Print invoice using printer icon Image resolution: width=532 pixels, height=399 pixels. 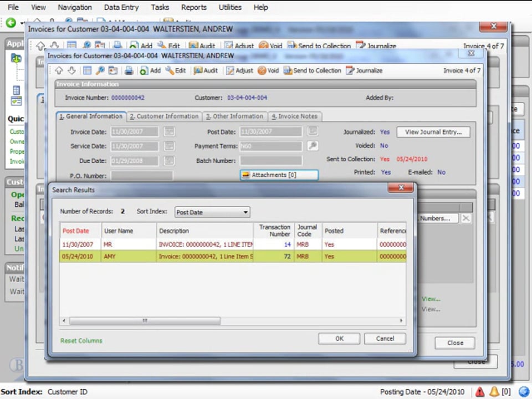[x=129, y=70]
